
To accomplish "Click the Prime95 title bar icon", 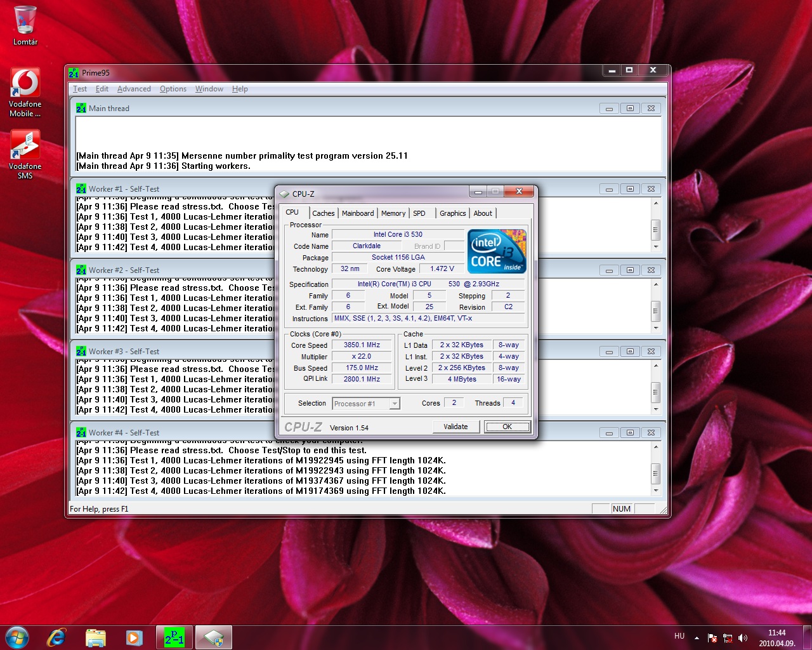I will [x=74, y=72].
